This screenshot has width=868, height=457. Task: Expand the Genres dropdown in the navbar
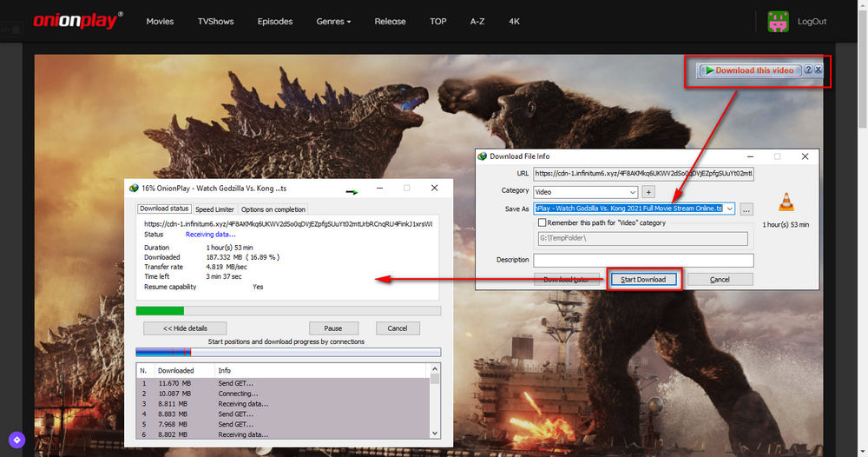click(333, 21)
